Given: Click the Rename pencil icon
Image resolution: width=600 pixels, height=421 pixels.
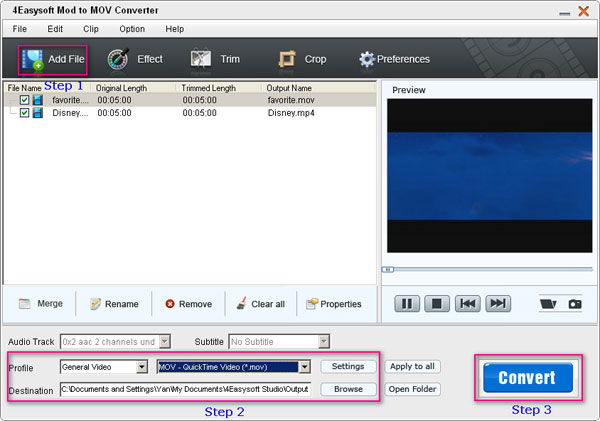Looking at the screenshot, I should (x=95, y=304).
